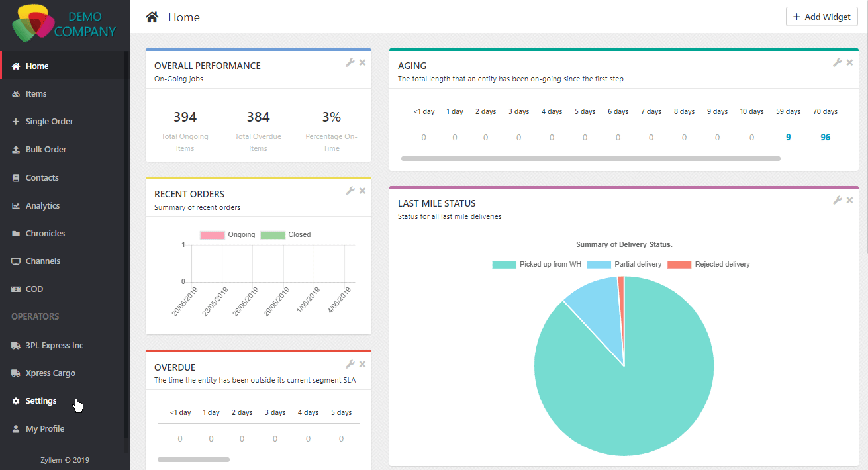Click the COD money icon
Image resolution: width=868 pixels, height=470 pixels.
pyautogui.click(x=16, y=289)
